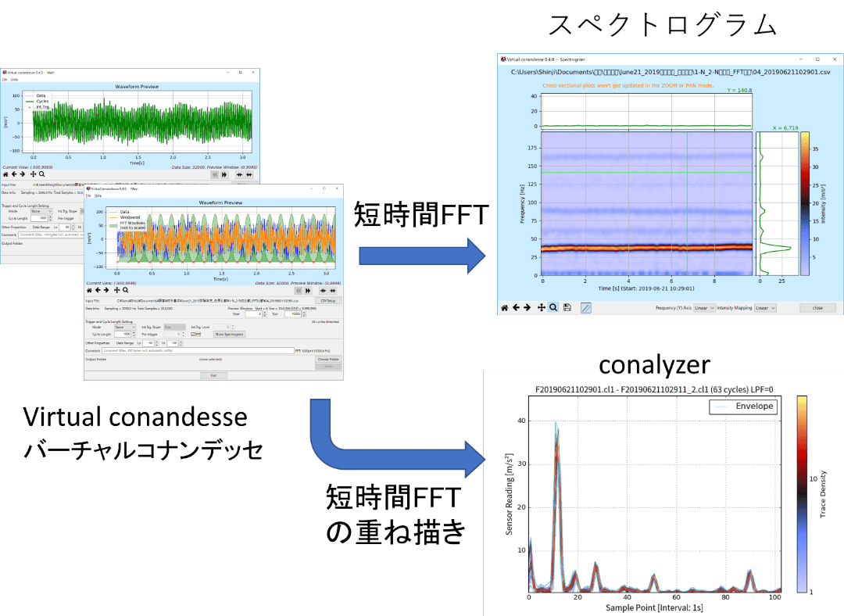Click Cycle Length stepper arrows in front Main window
Image resolution: width=844 pixels, height=616 pixels.
point(134,335)
